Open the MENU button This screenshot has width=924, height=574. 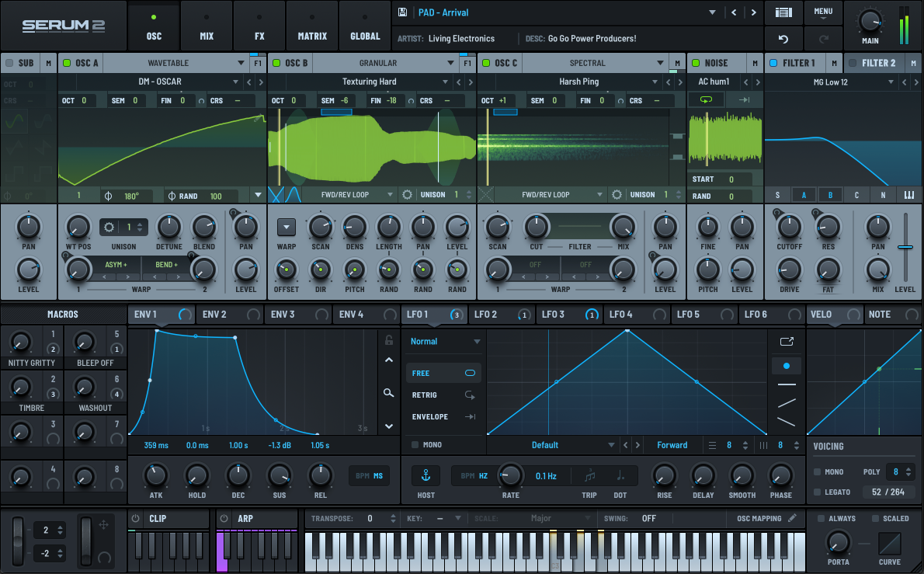tap(823, 12)
